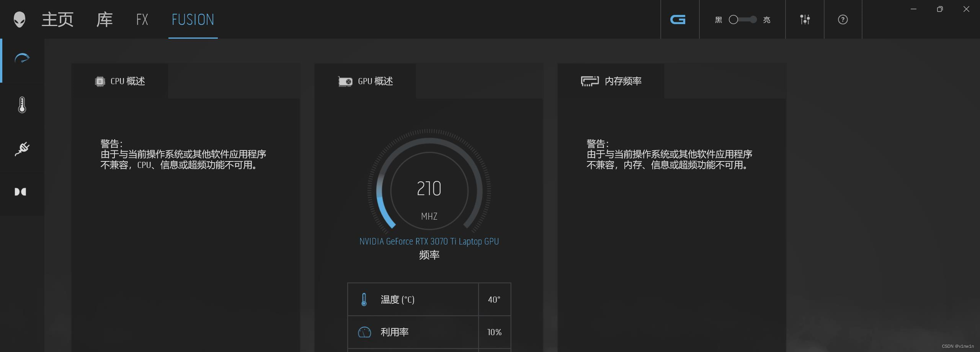This screenshot has height=352, width=980.
Task: Open the settings sliders icon
Action: point(805,20)
